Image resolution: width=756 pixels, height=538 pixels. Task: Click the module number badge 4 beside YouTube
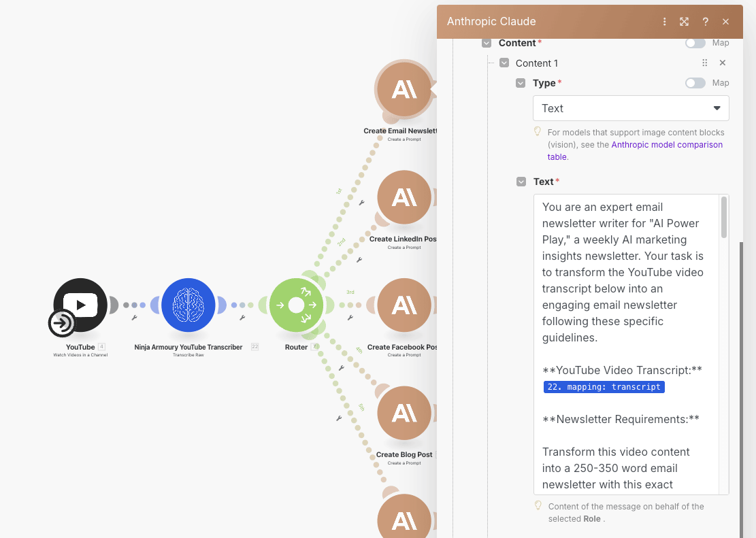[101, 347]
